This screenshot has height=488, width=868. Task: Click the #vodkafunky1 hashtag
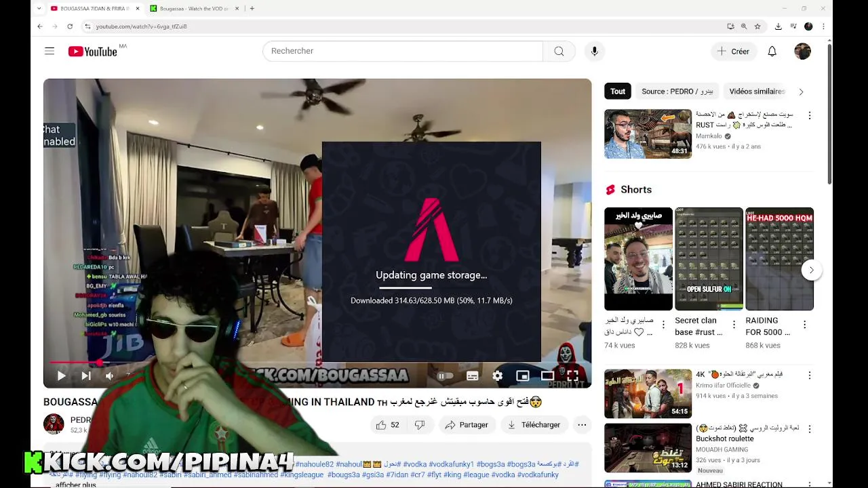coord(452,464)
